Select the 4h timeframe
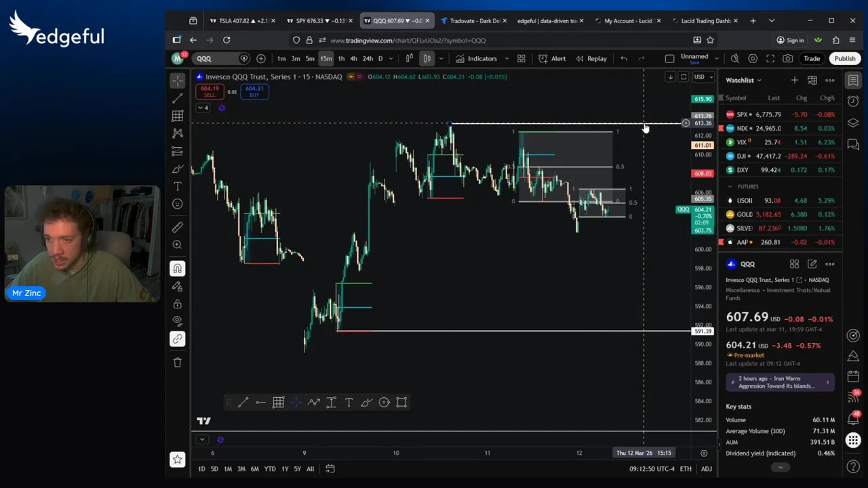Viewport: 868px width, 488px height. [x=353, y=59]
